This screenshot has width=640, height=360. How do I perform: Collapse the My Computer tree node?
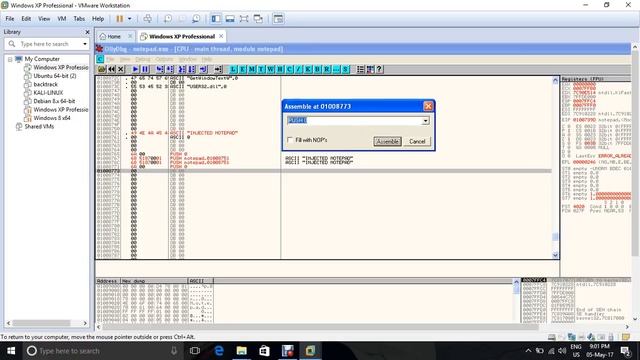[x=10, y=59]
